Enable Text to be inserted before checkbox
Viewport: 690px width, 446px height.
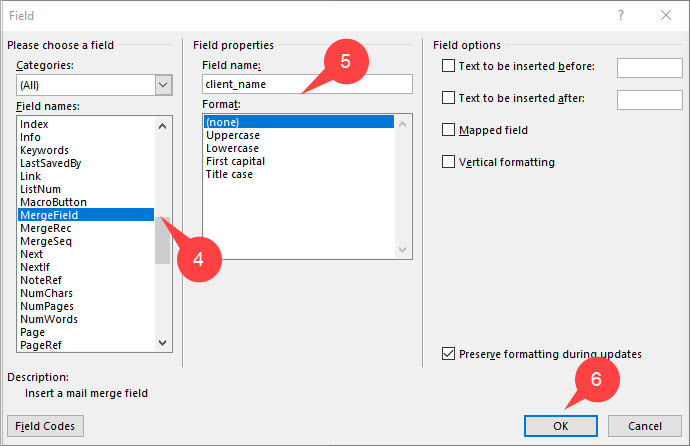448,66
